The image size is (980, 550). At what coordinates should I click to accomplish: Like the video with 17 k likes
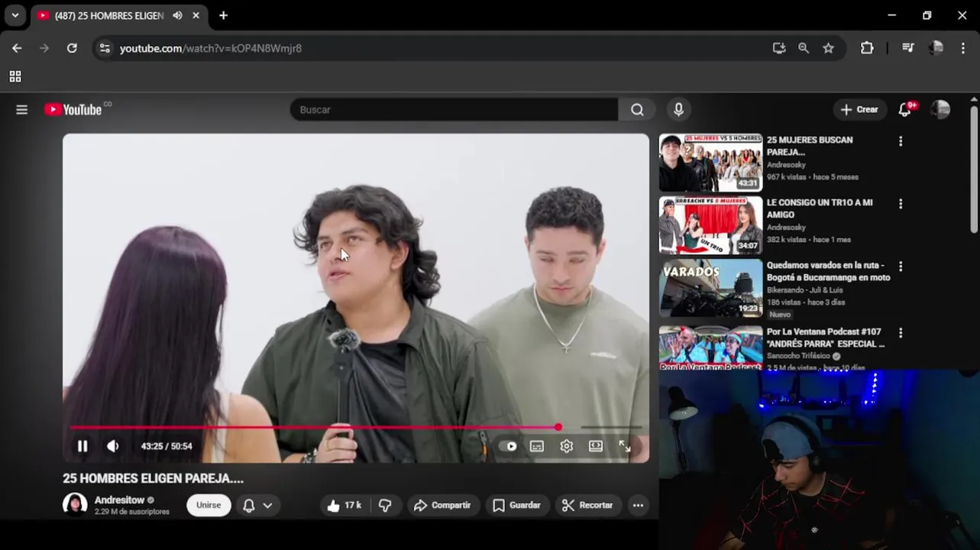point(344,505)
